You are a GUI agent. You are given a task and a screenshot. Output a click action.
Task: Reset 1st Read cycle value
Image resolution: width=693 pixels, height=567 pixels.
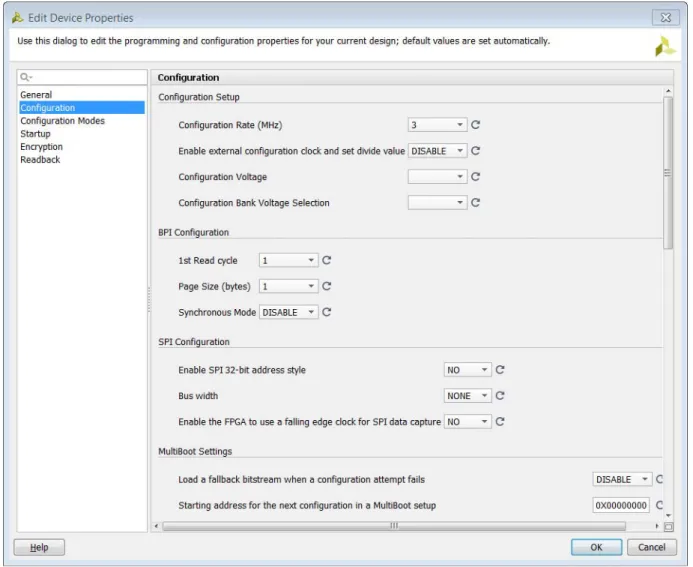[x=327, y=260]
